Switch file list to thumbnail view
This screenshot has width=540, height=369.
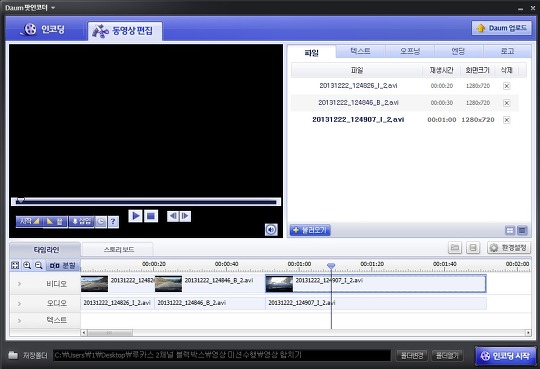pyautogui.click(x=522, y=230)
